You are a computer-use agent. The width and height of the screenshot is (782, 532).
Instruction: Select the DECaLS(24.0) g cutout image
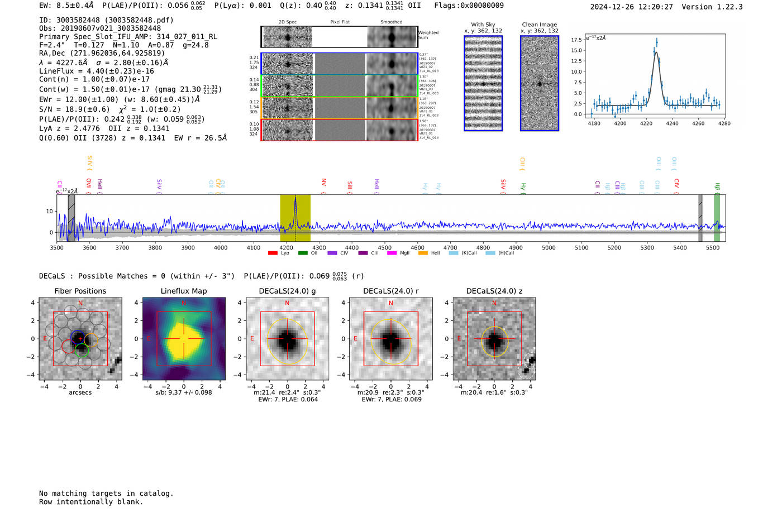[288, 339]
